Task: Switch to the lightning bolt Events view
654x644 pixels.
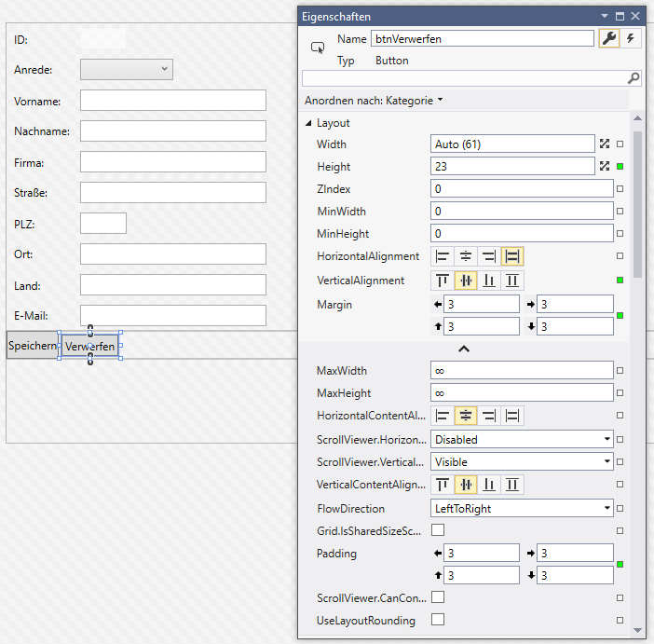Action: tap(631, 38)
